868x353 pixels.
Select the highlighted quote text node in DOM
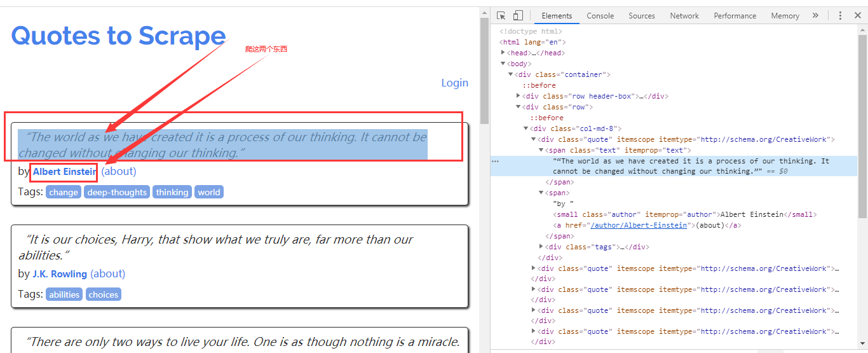674,166
